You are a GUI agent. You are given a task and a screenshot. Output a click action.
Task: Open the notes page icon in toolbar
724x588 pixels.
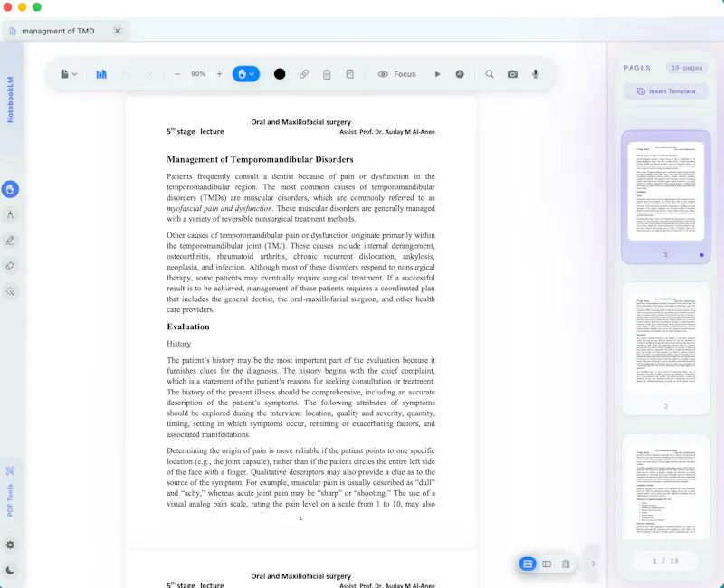point(350,74)
